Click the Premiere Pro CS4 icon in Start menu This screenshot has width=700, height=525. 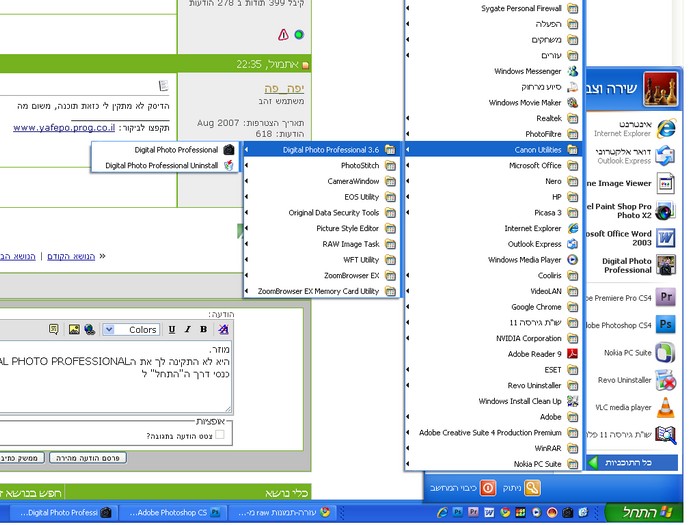click(x=666, y=297)
